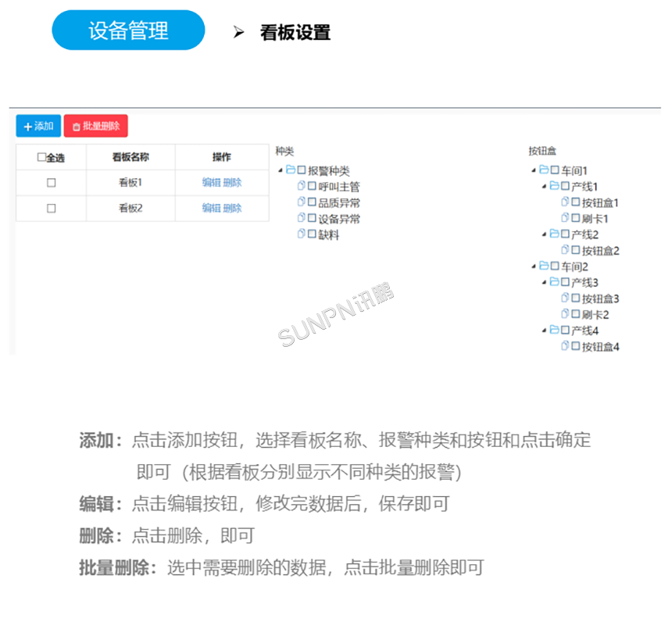Image resolution: width=672 pixels, height=629 pixels.
Task: Check the 全选 select-all checkbox
Action: tap(41, 158)
